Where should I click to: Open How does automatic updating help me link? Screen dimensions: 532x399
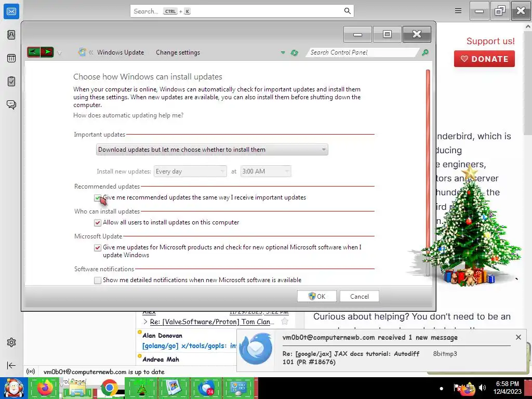click(x=128, y=115)
